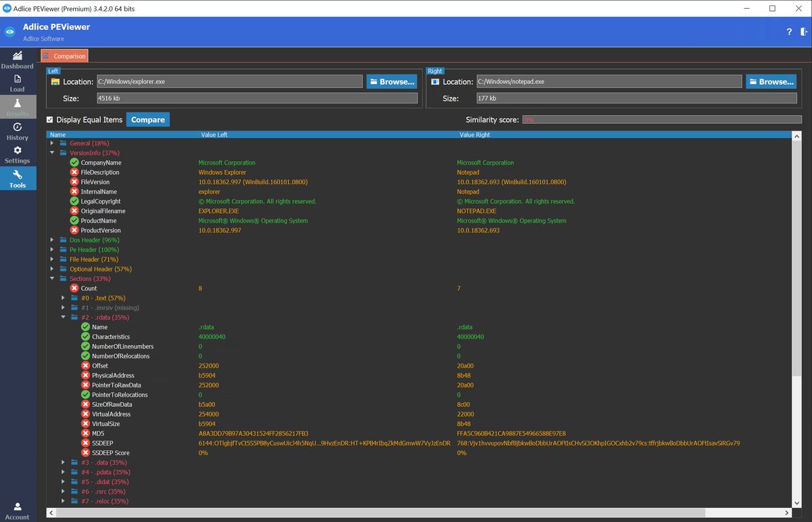The image size is (812, 522).
Task: Click the red X icon beside Count
Action: point(74,288)
